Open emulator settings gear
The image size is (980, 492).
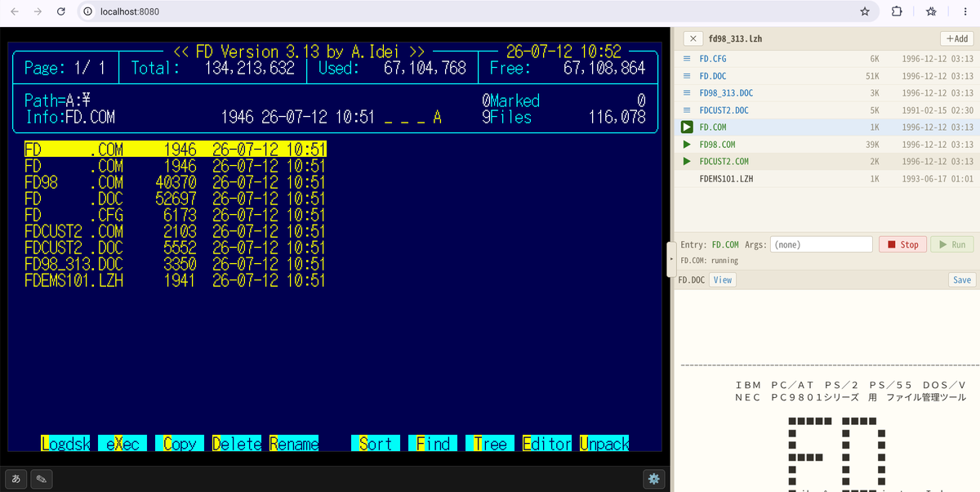pyautogui.click(x=653, y=478)
